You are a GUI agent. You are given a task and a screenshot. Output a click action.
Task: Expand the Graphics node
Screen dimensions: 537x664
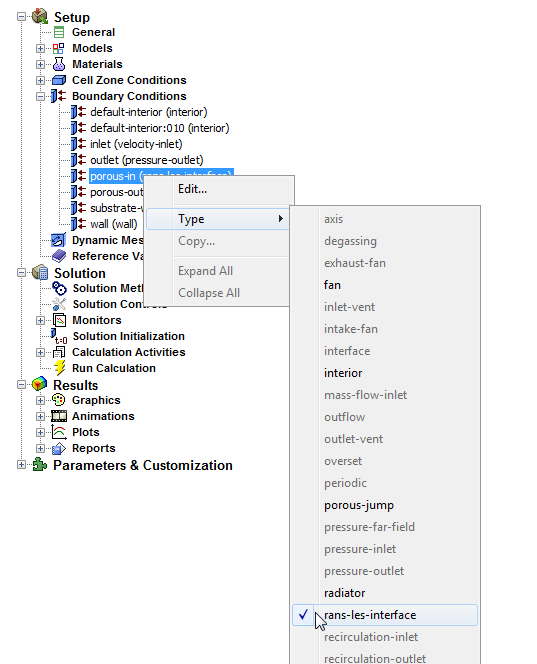tap(40, 400)
